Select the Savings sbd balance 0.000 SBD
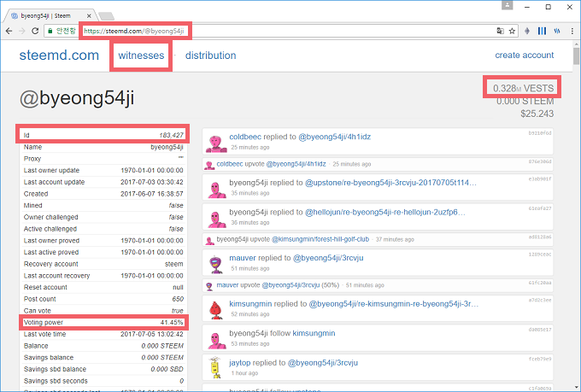 167,369
